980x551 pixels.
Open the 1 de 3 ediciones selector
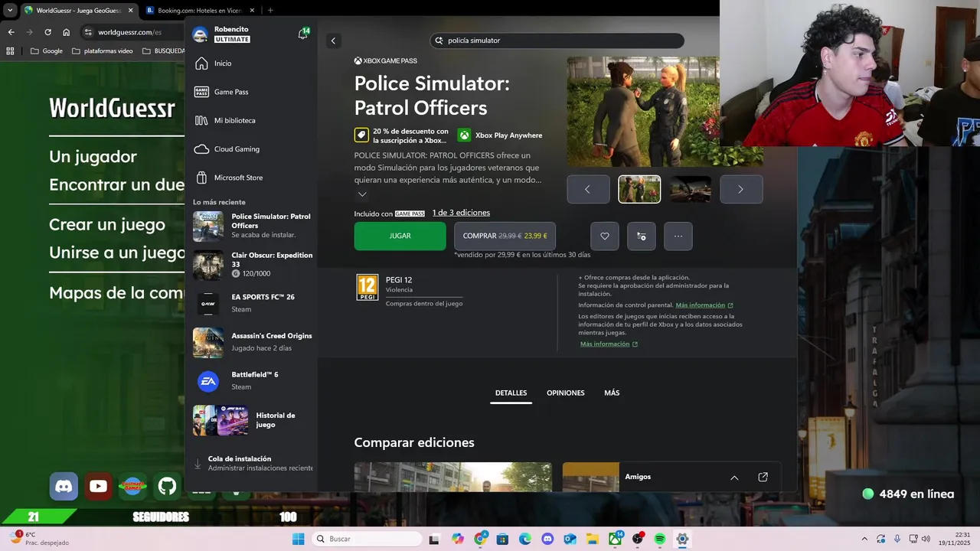pos(461,213)
